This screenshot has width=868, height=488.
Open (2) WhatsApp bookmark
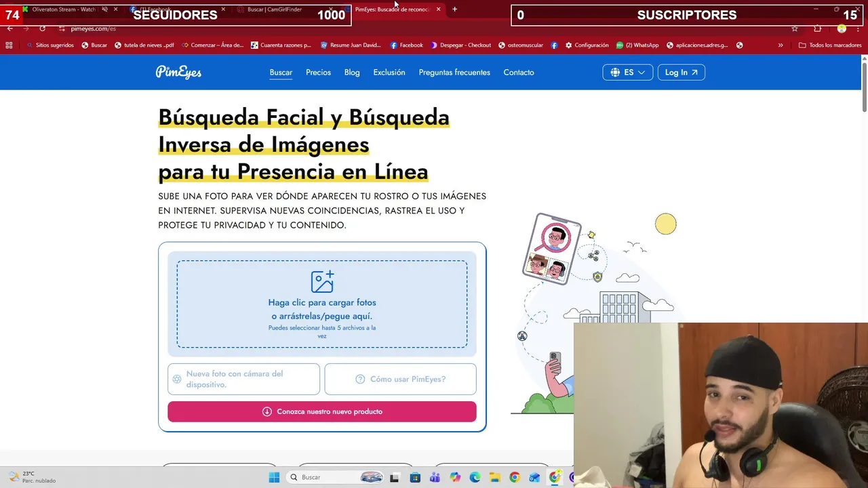pos(637,45)
